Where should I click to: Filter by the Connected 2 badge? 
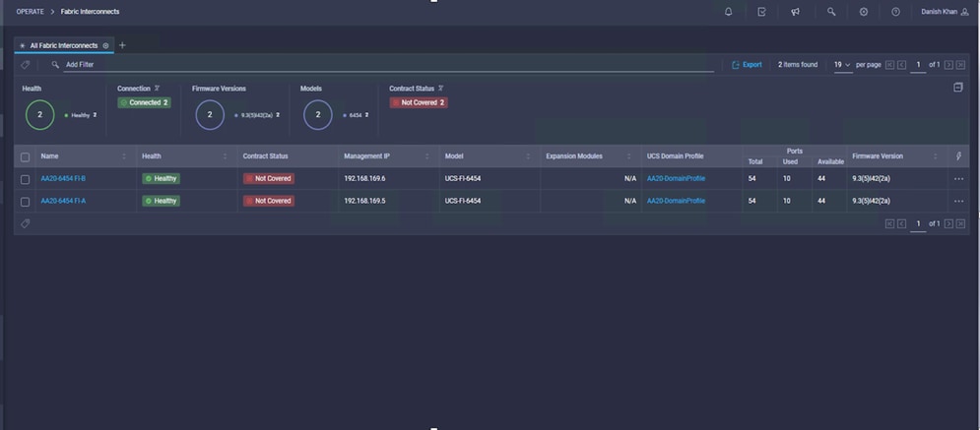point(145,102)
